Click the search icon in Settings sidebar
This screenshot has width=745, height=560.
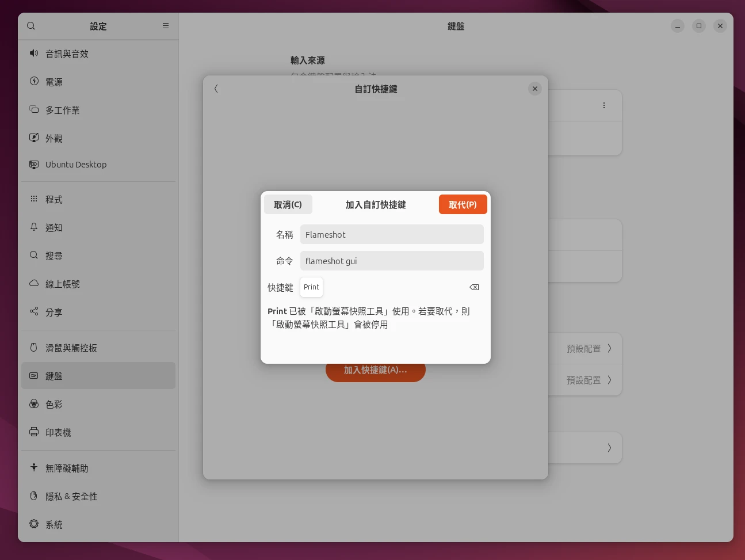pyautogui.click(x=31, y=26)
